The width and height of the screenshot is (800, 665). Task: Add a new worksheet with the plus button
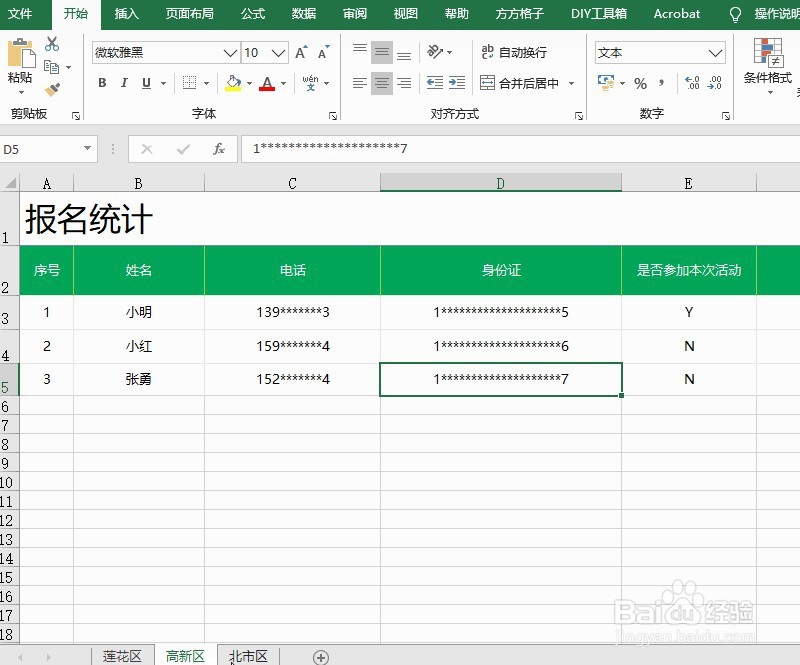point(320,656)
